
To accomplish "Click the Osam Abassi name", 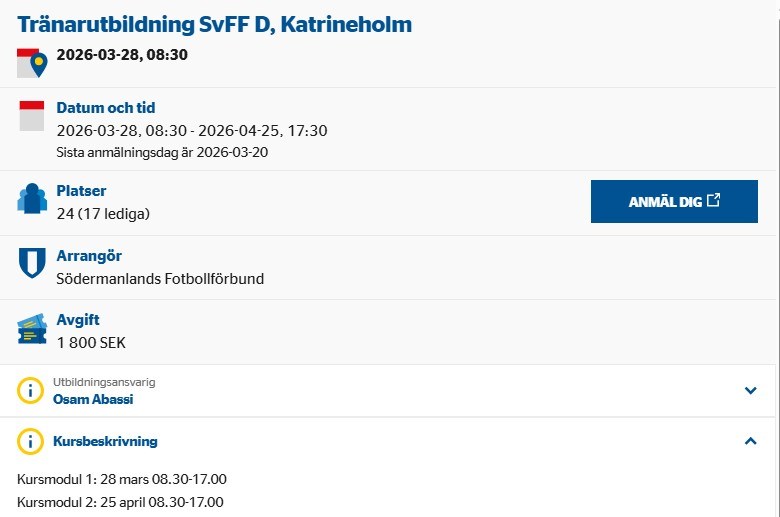I will click(93, 399).
